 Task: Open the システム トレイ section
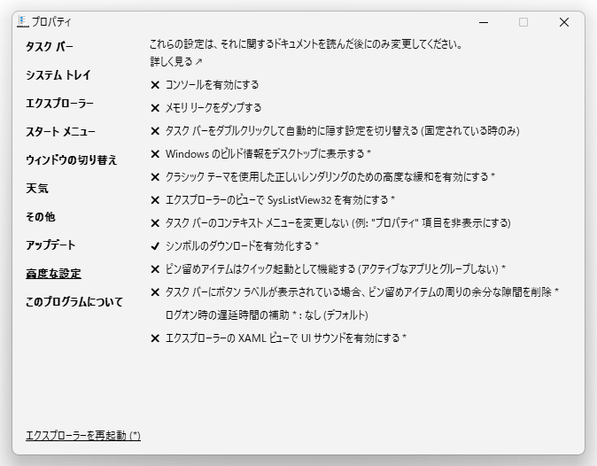tap(58, 75)
